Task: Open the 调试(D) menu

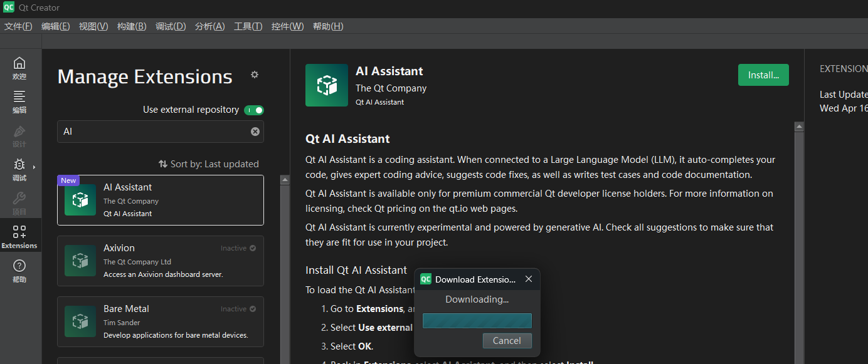Action: coord(171,26)
